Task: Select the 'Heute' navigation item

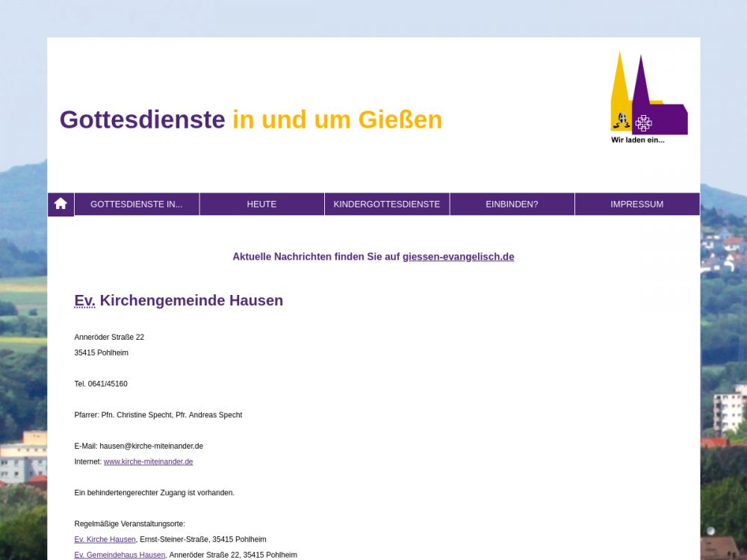Action: point(261,204)
